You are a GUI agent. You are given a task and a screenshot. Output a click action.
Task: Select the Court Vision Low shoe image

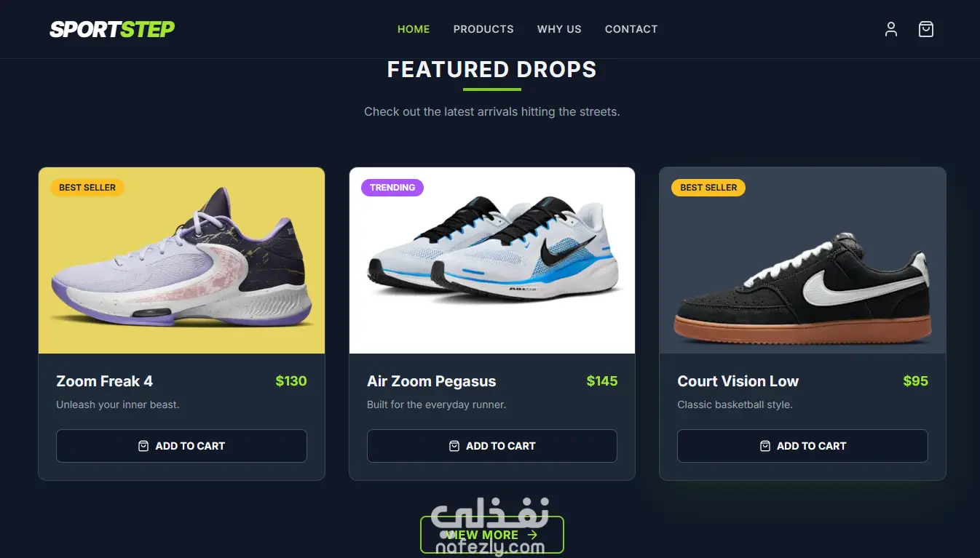tap(802, 260)
